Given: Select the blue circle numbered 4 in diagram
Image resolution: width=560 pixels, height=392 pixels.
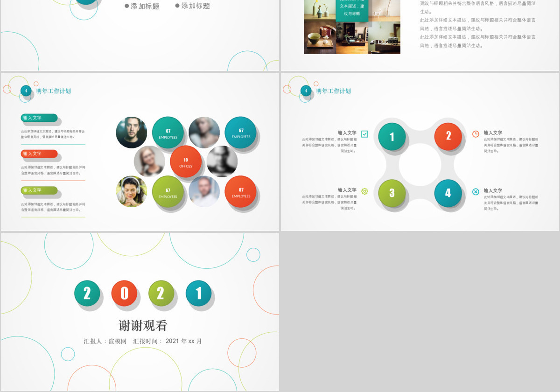Looking at the screenshot, I should pos(448,193).
